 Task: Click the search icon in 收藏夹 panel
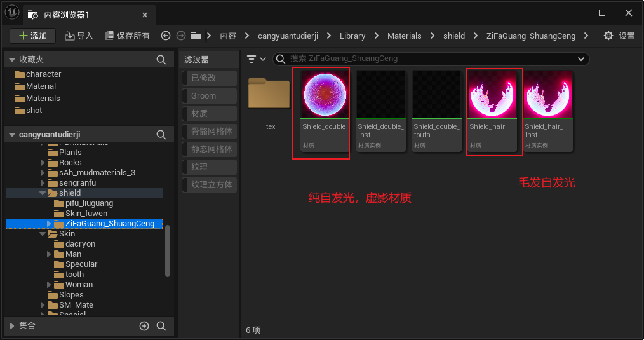pyautogui.click(x=161, y=60)
